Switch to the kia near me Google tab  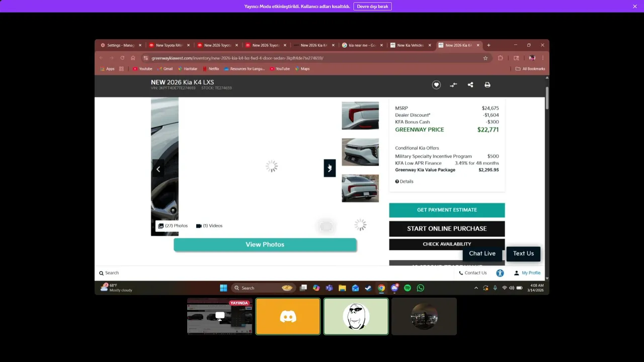[x=361, y=45]
